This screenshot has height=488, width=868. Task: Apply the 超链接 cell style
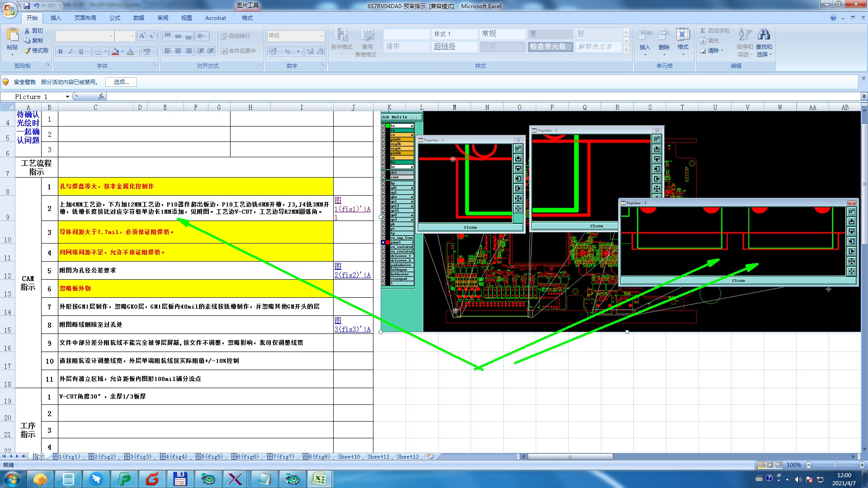(x=454, y=47)
